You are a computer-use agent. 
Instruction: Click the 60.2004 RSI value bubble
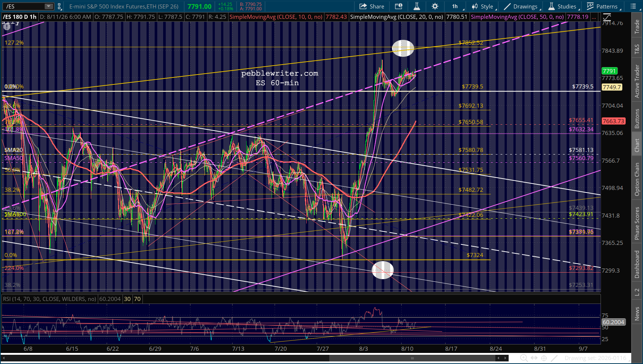[613, 322]
